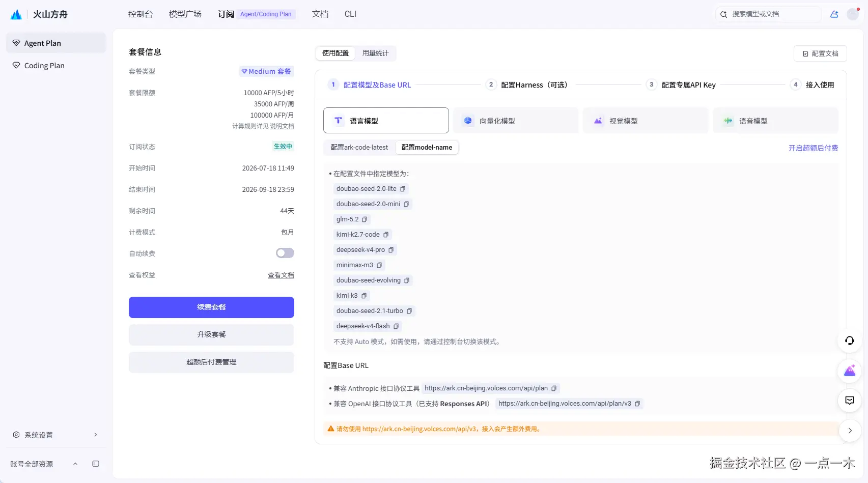Copy glm-5.2 model name

365,219
